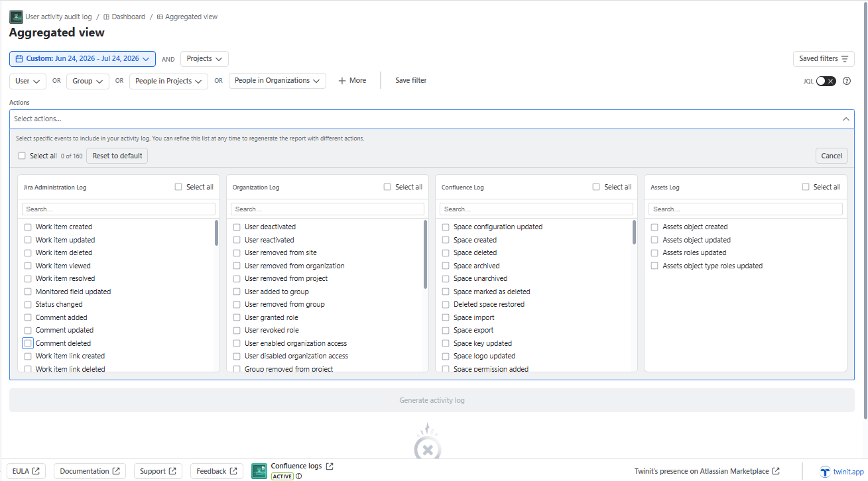This screenshot has height=481, width=868.
Task: Check the User granted role checkbox
Action: pos(237,317)
